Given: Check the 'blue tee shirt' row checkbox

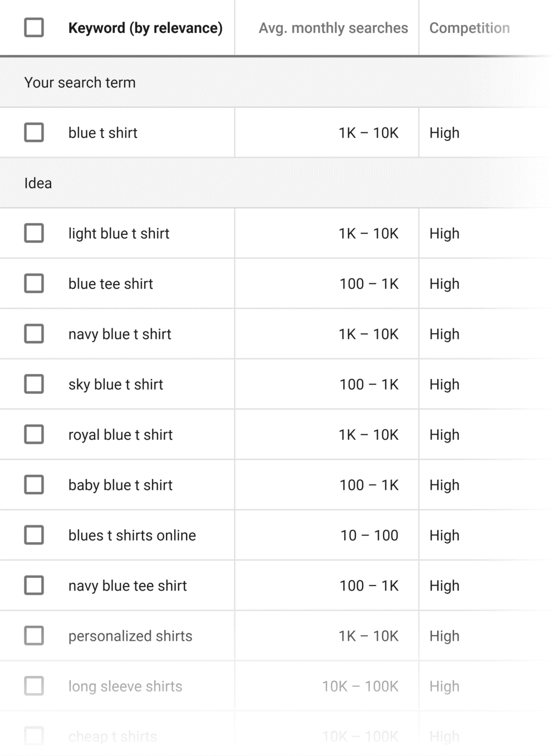Looking at the screenshot, I should tap(34, 283).
